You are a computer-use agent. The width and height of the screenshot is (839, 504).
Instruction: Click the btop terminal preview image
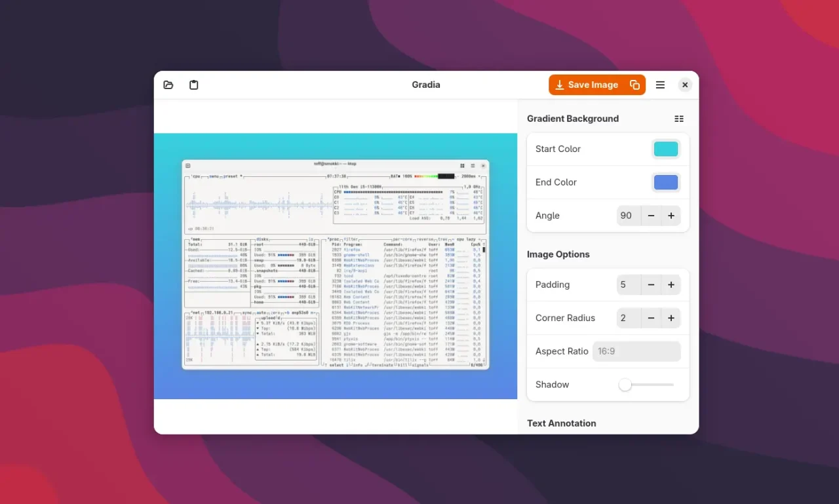[335, 265]
